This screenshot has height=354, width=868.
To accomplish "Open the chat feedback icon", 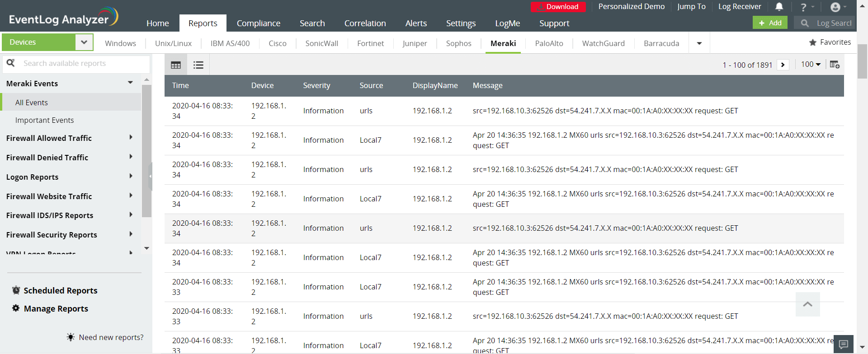I will tap(844, 345).
